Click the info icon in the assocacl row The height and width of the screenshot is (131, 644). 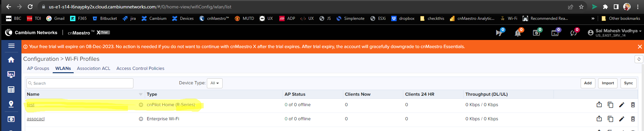(141, 119)
